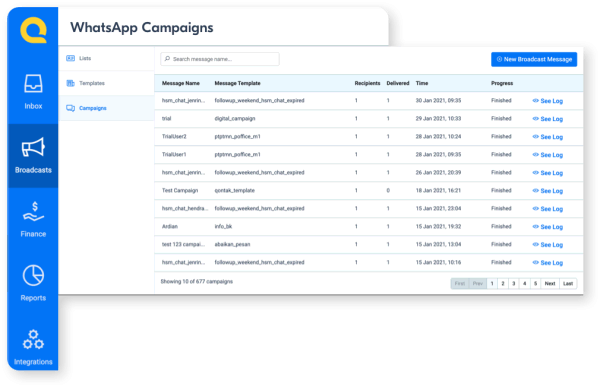Click the Qontak logo icon
The image size is (600, 387).
[x=33, y=30]
